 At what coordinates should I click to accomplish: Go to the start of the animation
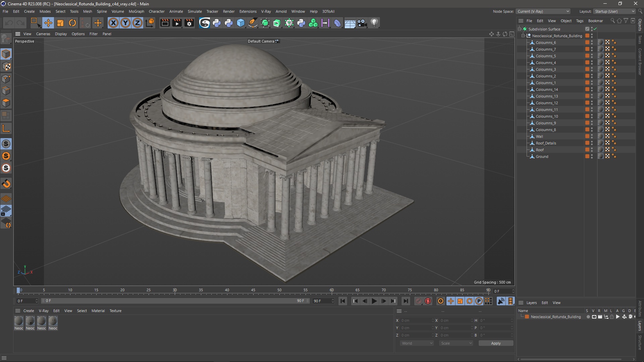click(342, 301)
